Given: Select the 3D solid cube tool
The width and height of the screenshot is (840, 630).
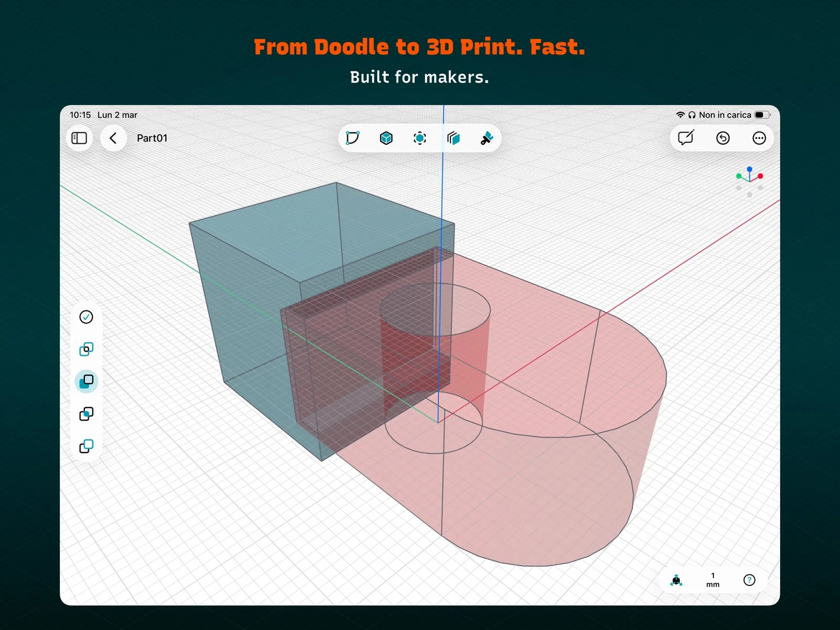Looking at the screenshot, I should point(386,138).
